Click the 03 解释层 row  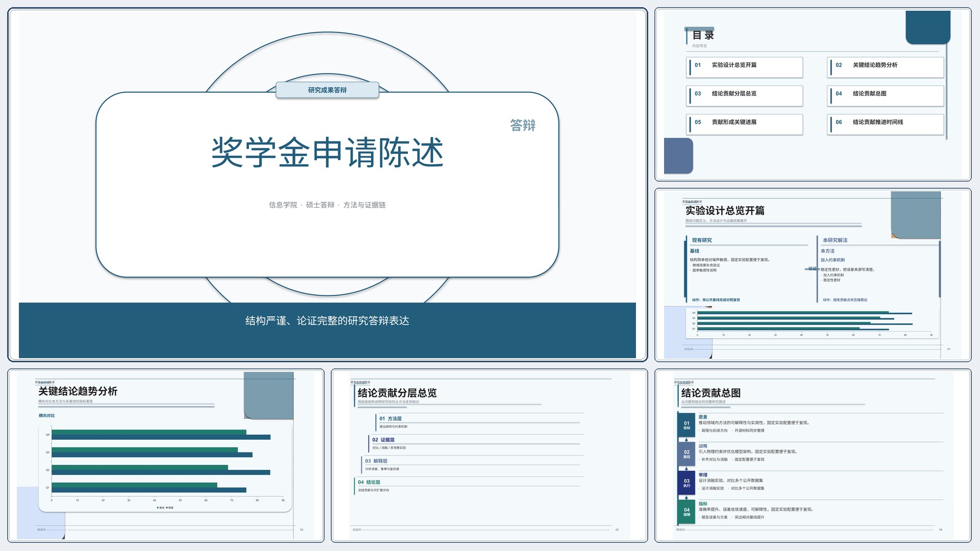[472, 464]
